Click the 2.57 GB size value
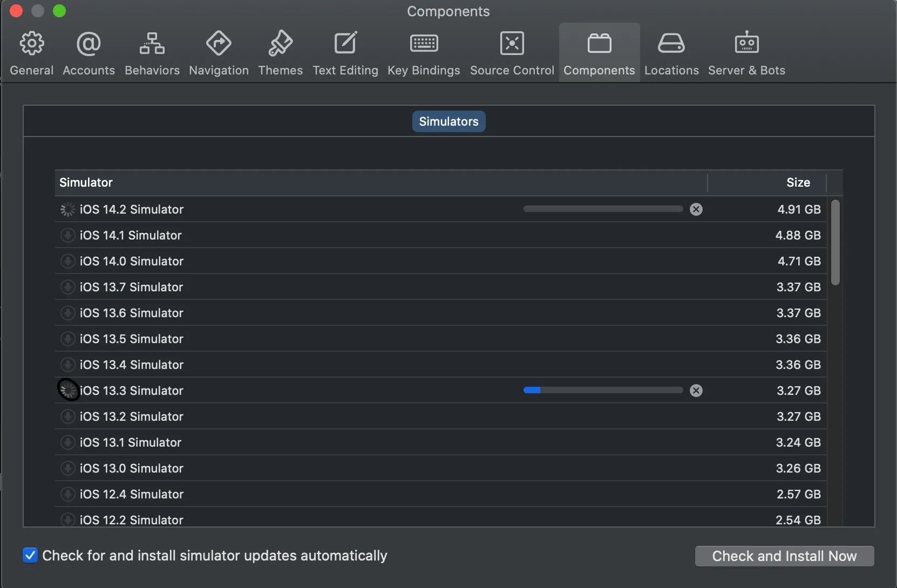The height and width of the screenshot is (588, 897). (799, 494)
